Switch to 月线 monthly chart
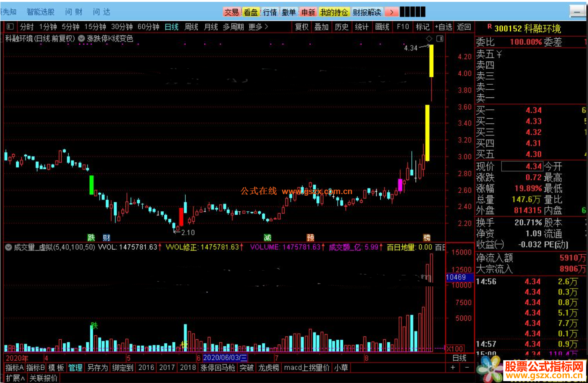Viewport: 588px width, 383px height. pos(211,27)
